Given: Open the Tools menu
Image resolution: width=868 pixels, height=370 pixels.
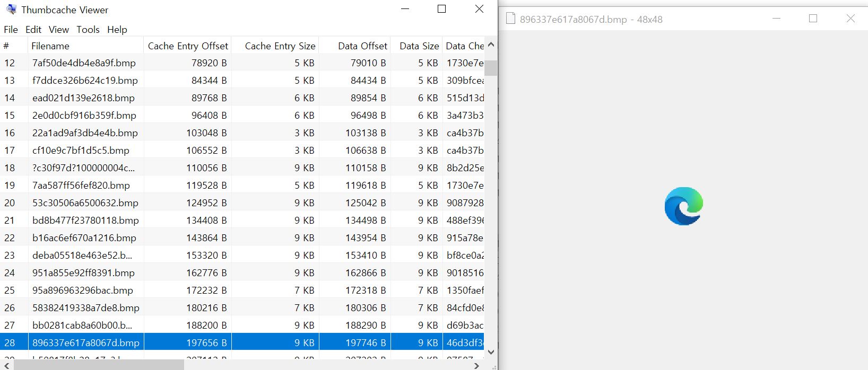Looking at the screenshot, I should pyautogui.click(x=88, y=30).
